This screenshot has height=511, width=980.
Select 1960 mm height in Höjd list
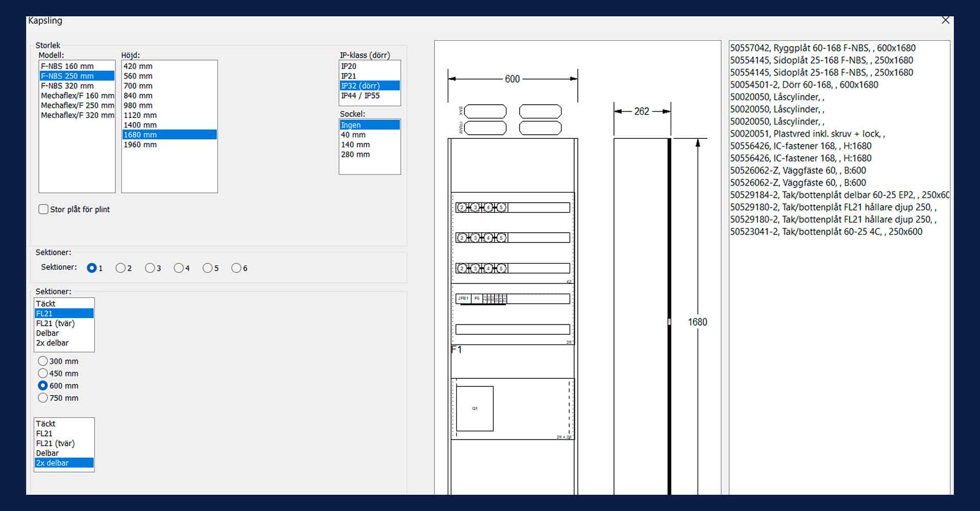point(140,145)
